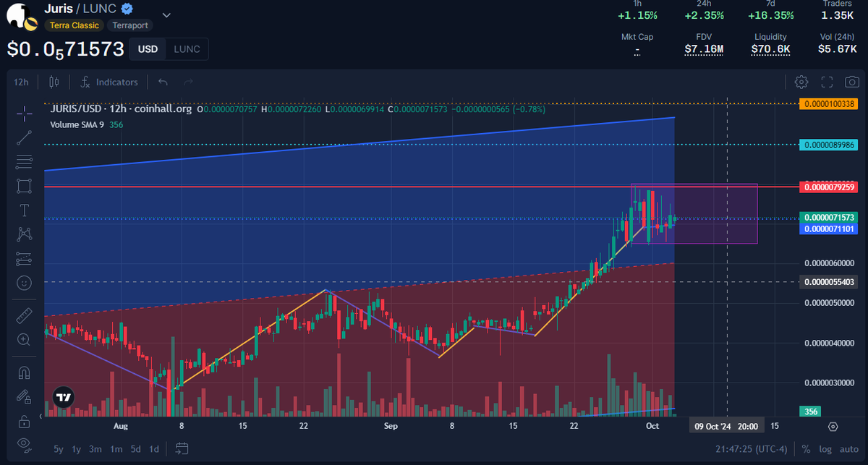The image size is (868, 465).
Task: Click the 1h change +1.15%
Action: (637, 15)
